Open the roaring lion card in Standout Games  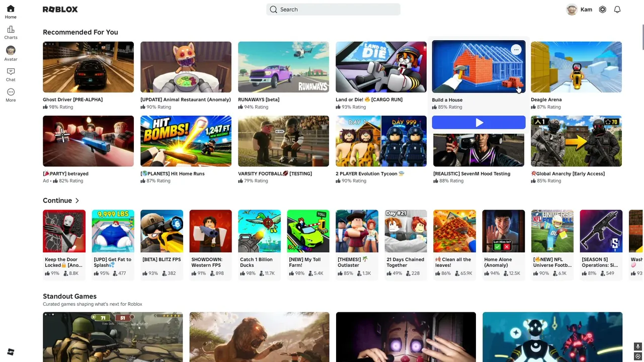[259, 337]
